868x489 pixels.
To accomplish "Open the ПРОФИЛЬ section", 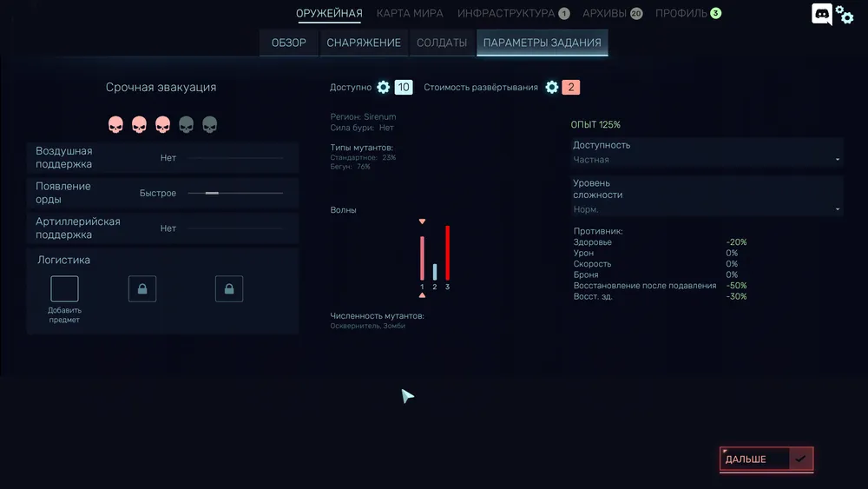I will click(681, 13).
